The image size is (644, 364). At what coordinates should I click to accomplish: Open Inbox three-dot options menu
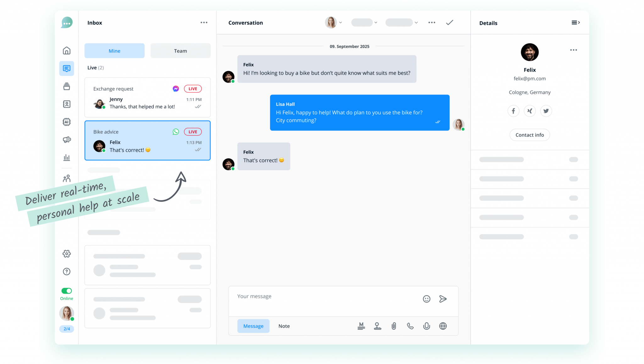(204, 22)
